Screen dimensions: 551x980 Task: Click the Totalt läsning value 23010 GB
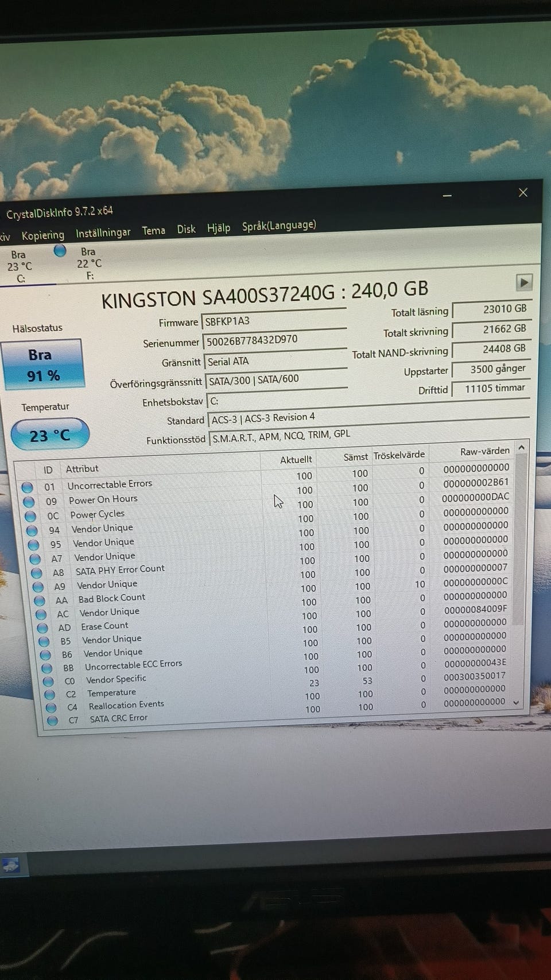click(492, 309)
